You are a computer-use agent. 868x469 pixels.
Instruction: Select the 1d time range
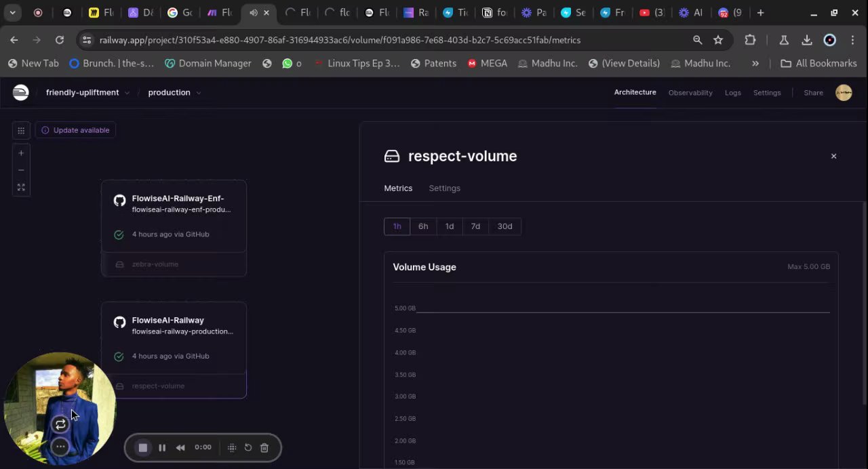[450, 226]
